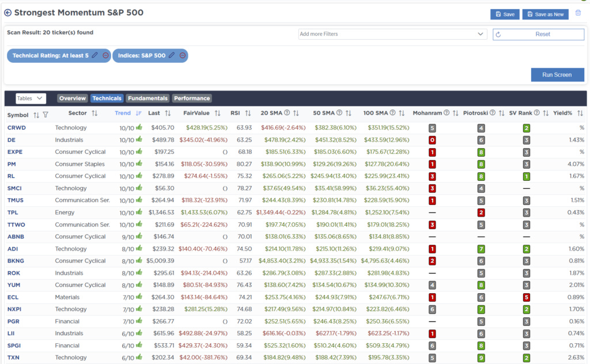Viewport: 590px width, 364px height.
Task: Sort by SV Rank column
Action: pos(546,113)
